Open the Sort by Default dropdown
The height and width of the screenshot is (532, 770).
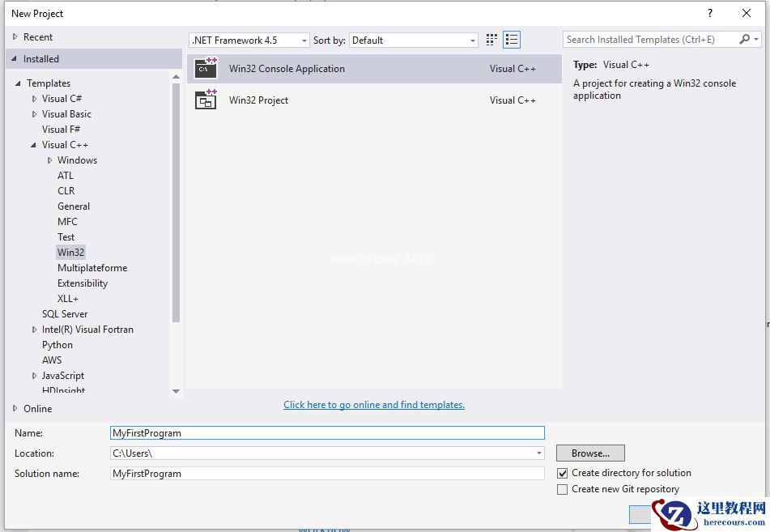click(x=414, y=40)
